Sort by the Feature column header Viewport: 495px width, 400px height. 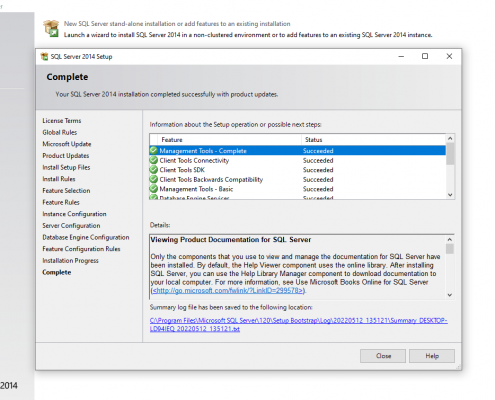click(x=230, y=140)
